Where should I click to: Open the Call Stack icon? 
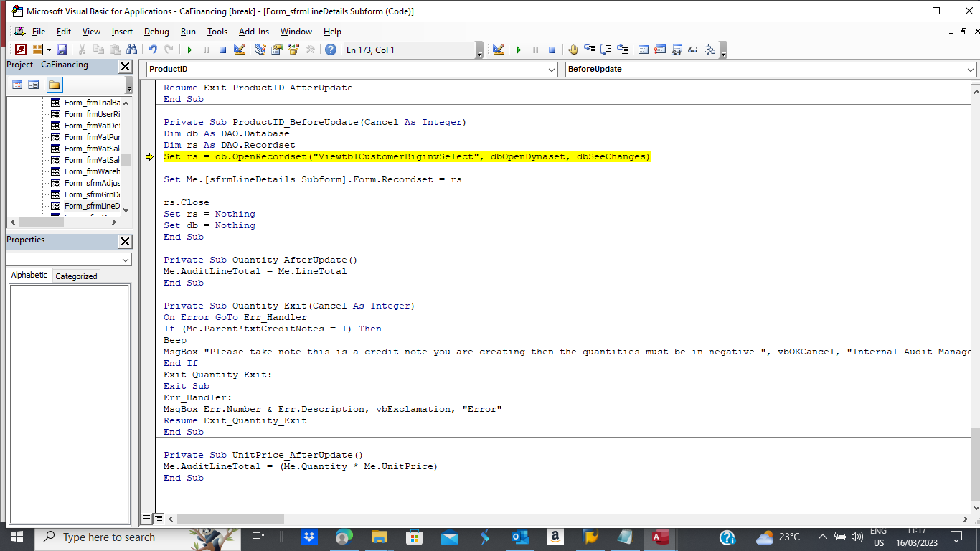point(710,50)
